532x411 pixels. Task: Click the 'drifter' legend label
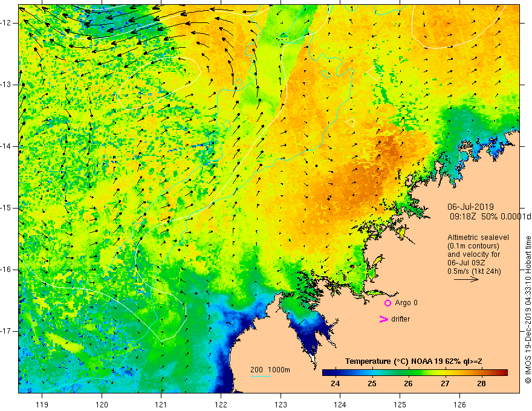(400, 319)
